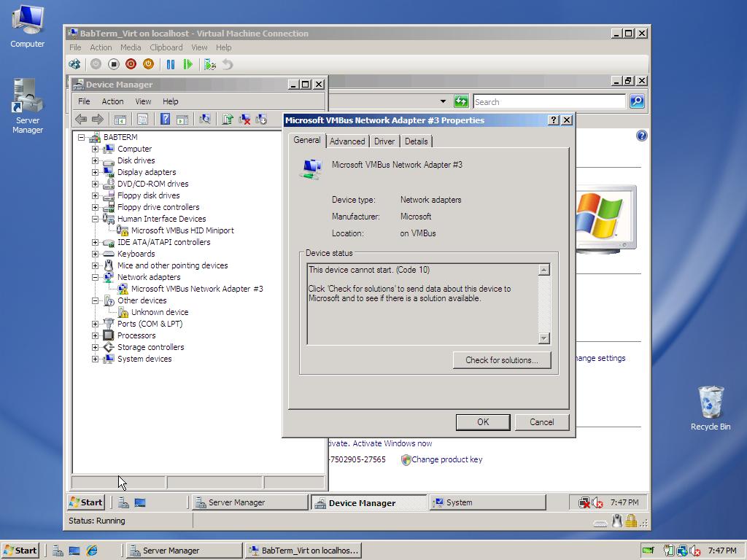747x560 pixels.
Task: Click the network icon in the guest tray
Action: [584, 502]
